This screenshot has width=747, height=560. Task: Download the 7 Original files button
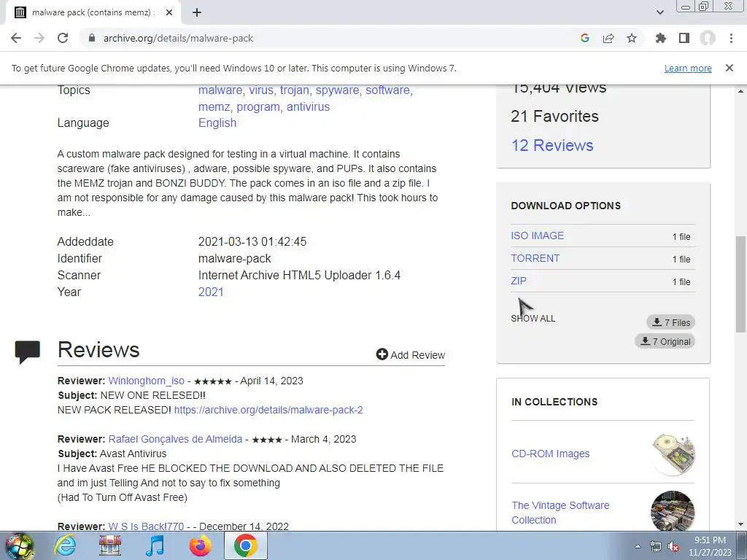[665, 341]
